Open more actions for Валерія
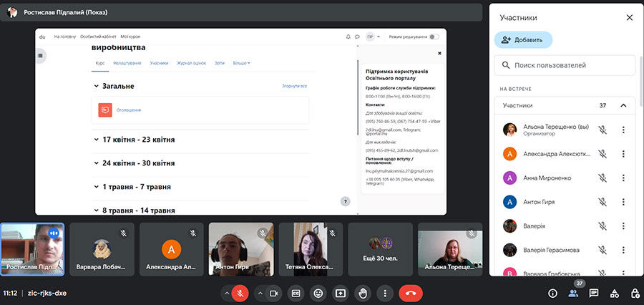Image resolution: width=644 pixels, height=305 pixels. (623, 226)
